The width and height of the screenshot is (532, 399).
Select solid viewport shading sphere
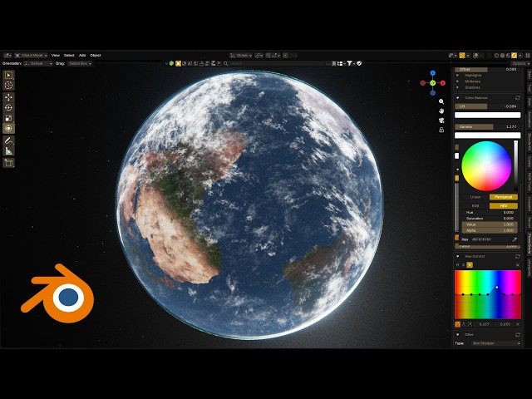point(502,56)
